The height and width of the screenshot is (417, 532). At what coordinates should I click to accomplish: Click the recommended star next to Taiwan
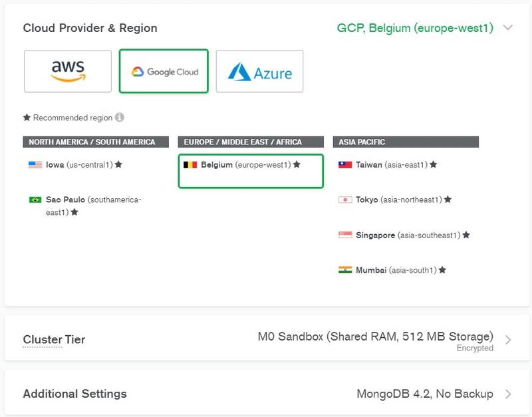pos(434,164)
